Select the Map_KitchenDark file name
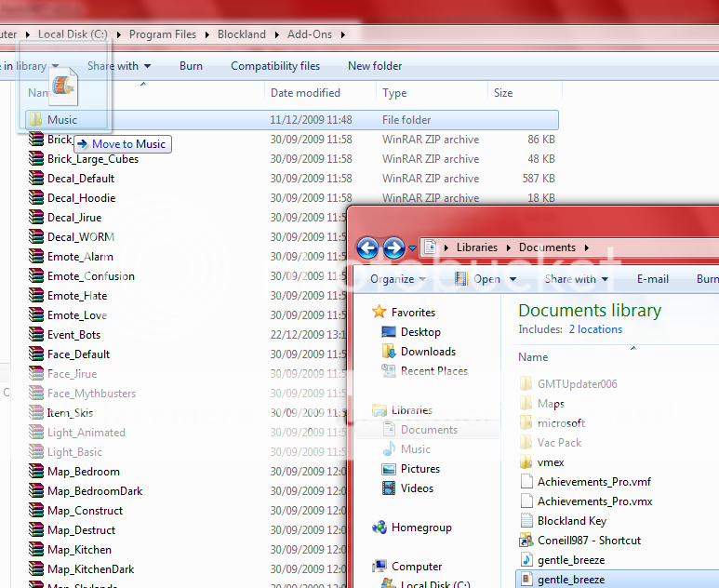The height and width of the screenshot is (588, 719). 91,569
